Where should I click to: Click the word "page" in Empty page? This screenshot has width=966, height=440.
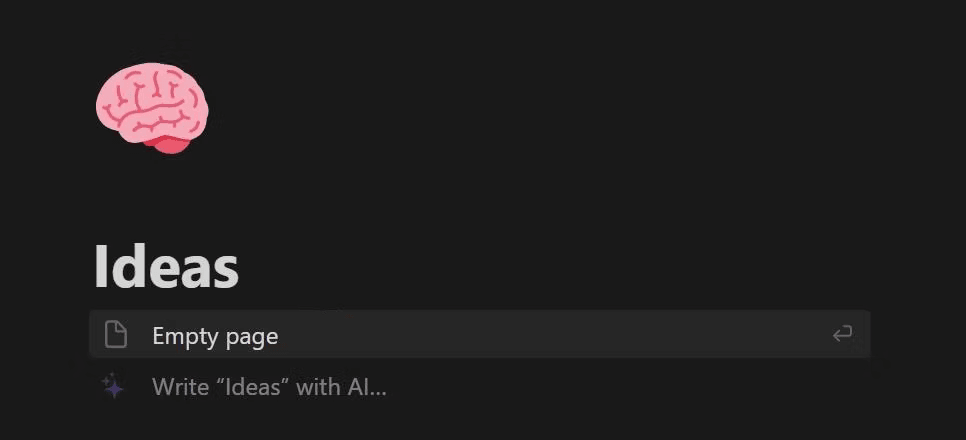point(253,338)
